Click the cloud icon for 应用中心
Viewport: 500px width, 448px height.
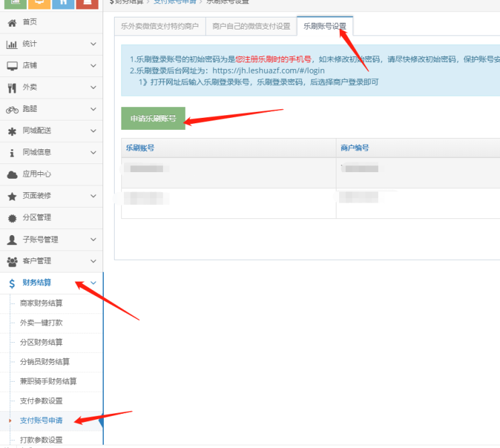click(12, 174)
